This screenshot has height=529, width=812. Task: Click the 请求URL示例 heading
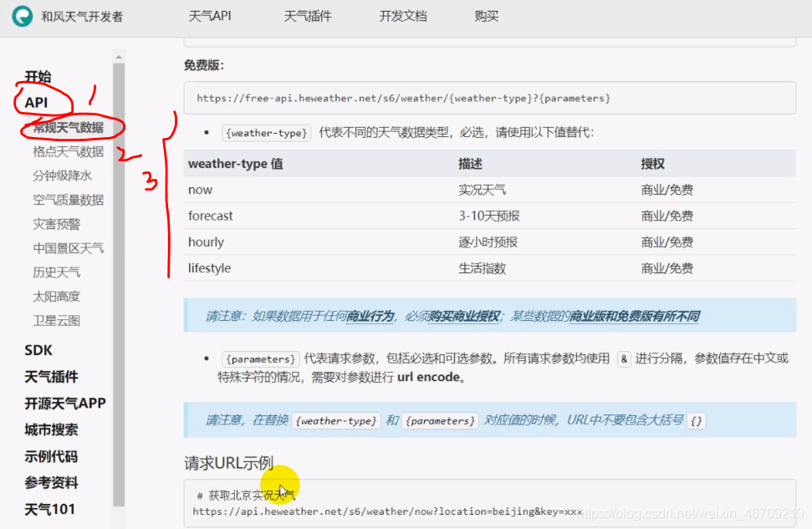tap(228, 463)
